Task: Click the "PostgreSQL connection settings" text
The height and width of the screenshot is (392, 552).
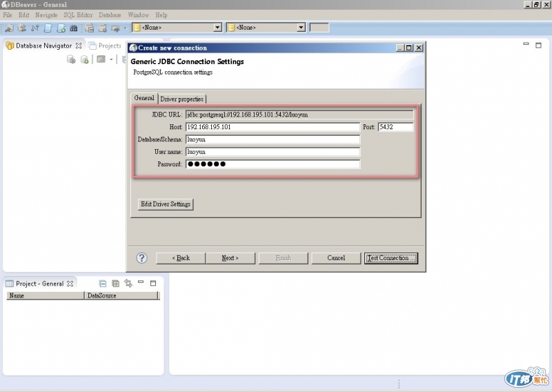Action: (x=173, y=72)
